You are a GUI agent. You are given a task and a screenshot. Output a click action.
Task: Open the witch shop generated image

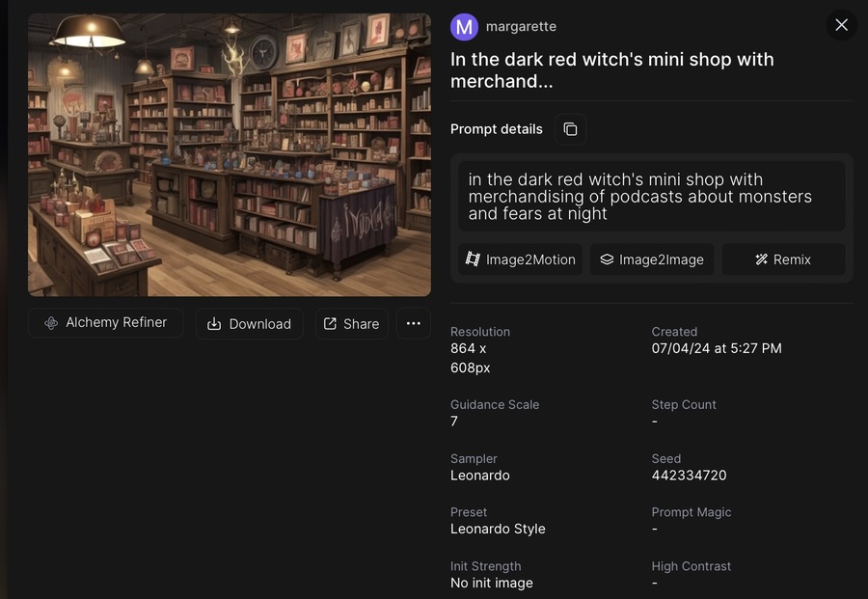pos(230,154)
